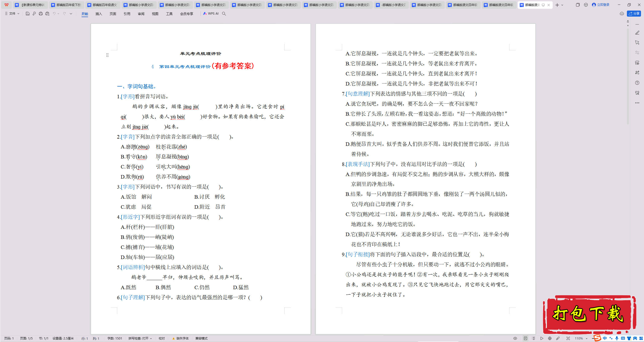Image resolution: width=644 pixels, height=342 pixels.
Task: Click the 分享 share button
Action: point(634,14)
